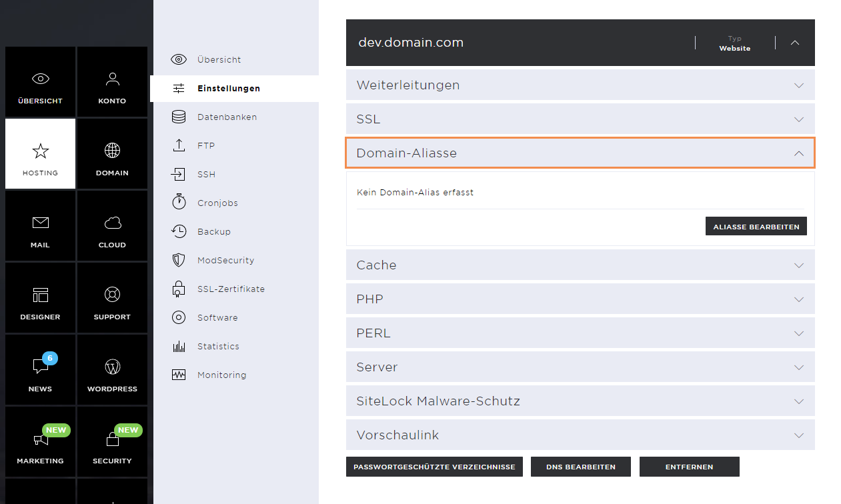Click the Aliasse bearbeiten button
Image resolution: width=841 pixels, height=504 pixels.
(756, 226)
